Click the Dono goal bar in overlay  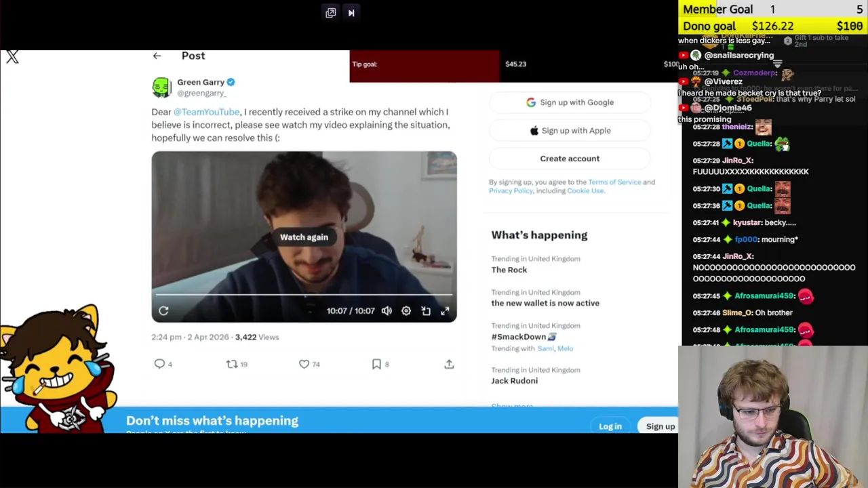pos(773,26)
